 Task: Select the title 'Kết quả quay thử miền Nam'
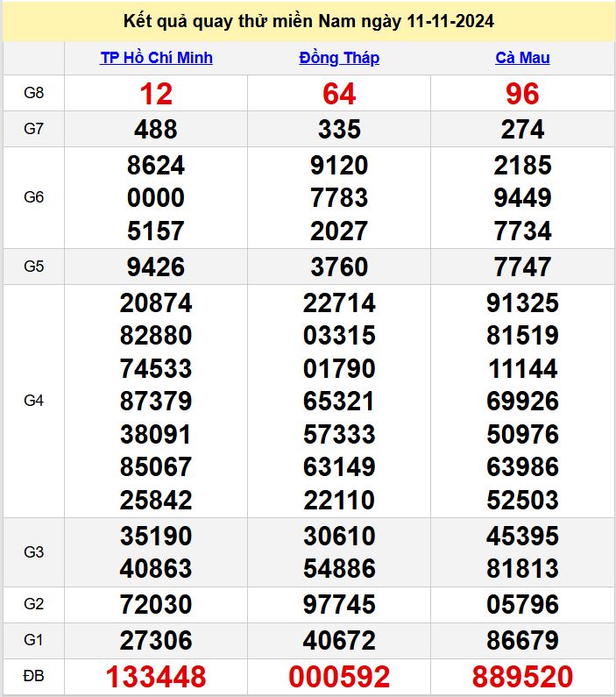point(240,21)
